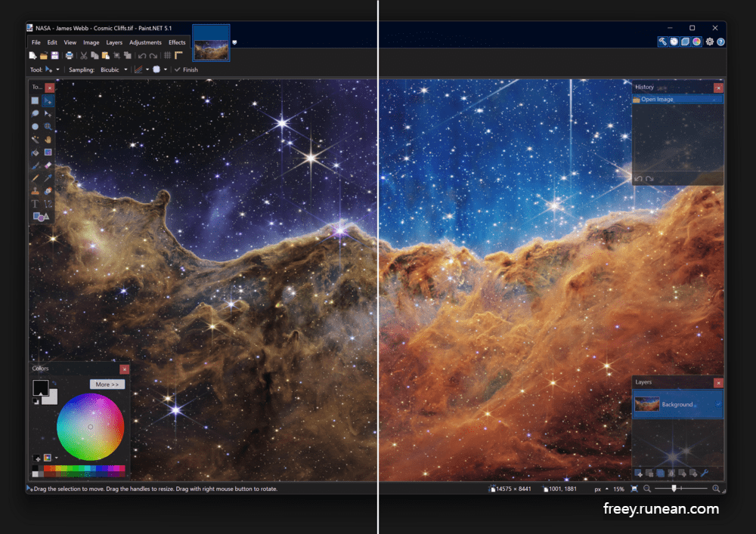Click the primary color swatch
Viewport: 756px width, 534px height.
pyautogui.click(x=41, y=387)
